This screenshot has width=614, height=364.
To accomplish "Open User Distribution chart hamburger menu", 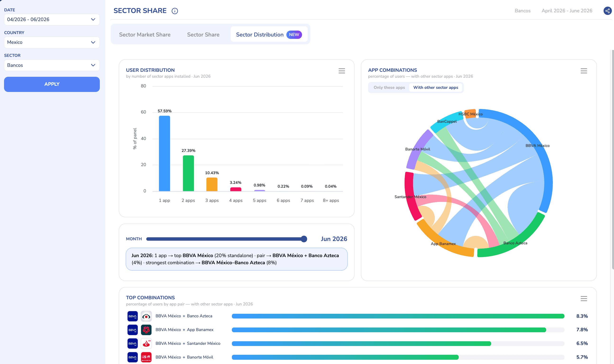I will 342,71.
